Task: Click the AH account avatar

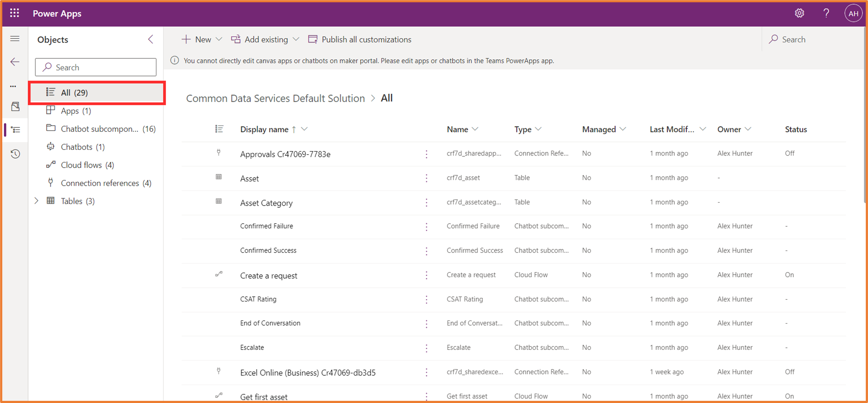Action: pyautogui.click(x=853, y=13)
